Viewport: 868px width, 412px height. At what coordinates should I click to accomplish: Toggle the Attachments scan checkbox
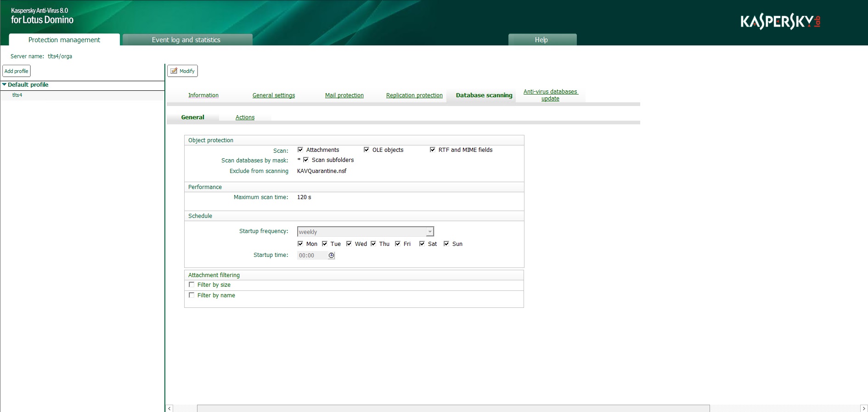[300, 150]
